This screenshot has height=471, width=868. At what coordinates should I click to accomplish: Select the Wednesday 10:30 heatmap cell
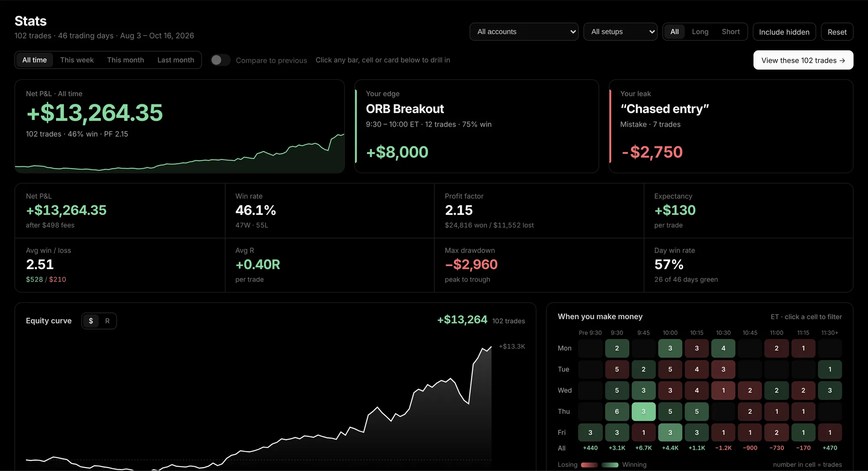tap(723, 390)
